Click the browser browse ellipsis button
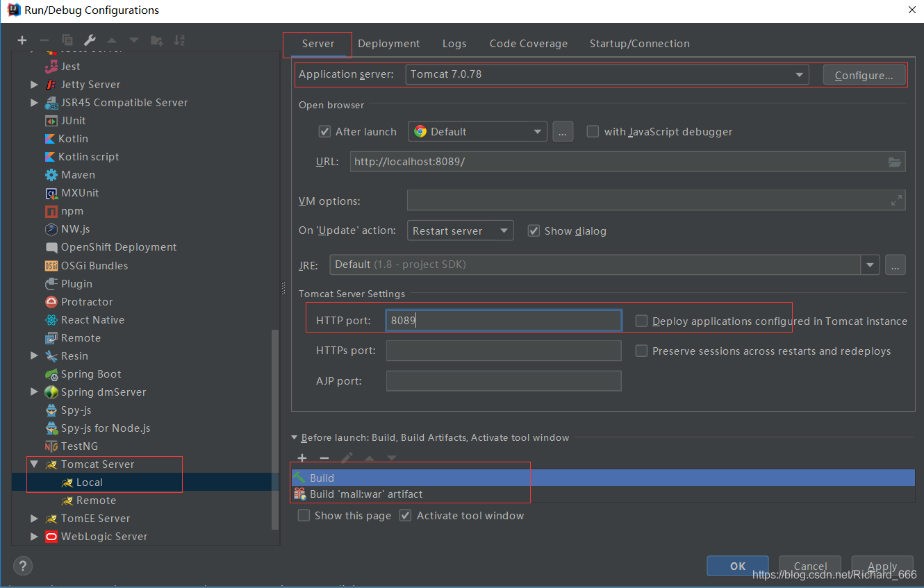The height and width of the screenshot is (588, 924). tap(563, 131)
